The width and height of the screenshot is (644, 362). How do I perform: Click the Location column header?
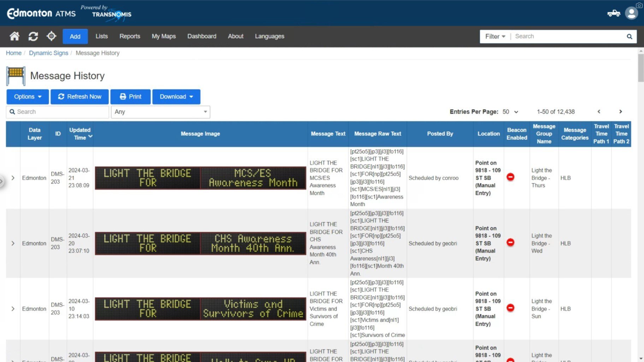point(489,134)
